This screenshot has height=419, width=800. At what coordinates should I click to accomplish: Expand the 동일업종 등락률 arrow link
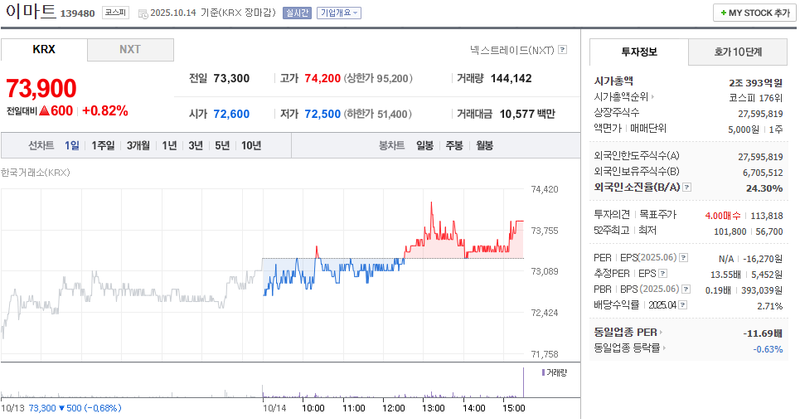pyautogui.click(x=667, y=348)
